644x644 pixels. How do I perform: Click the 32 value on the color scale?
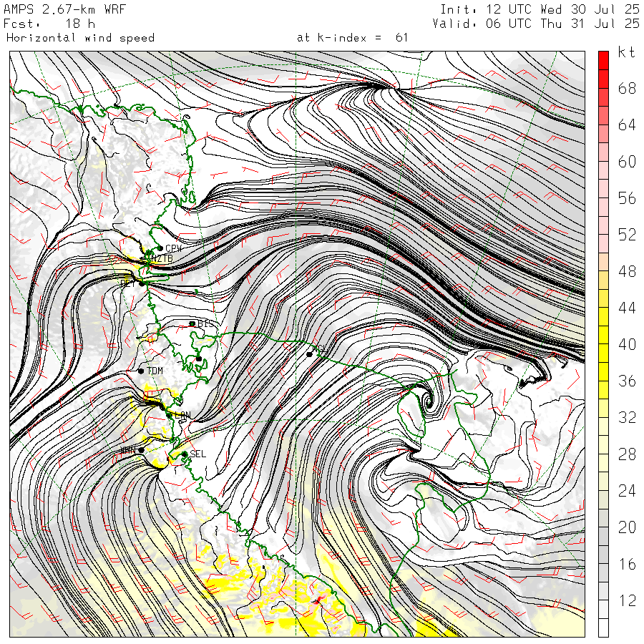(627, 418)
